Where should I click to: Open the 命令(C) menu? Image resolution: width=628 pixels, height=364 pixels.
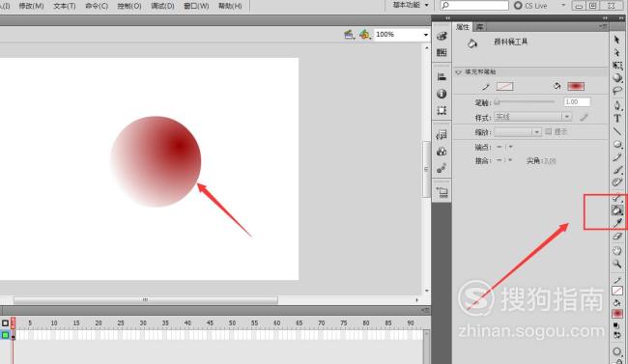(97, 6)
